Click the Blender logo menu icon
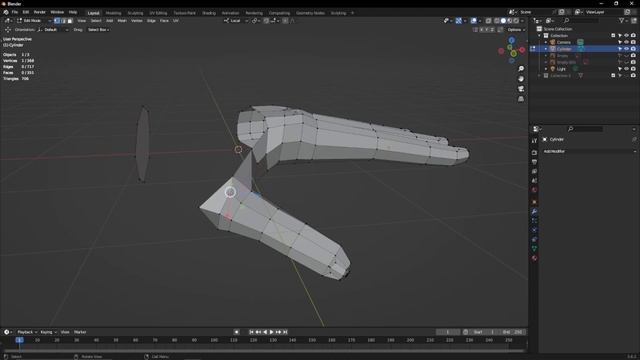 (x=6, y=12)
